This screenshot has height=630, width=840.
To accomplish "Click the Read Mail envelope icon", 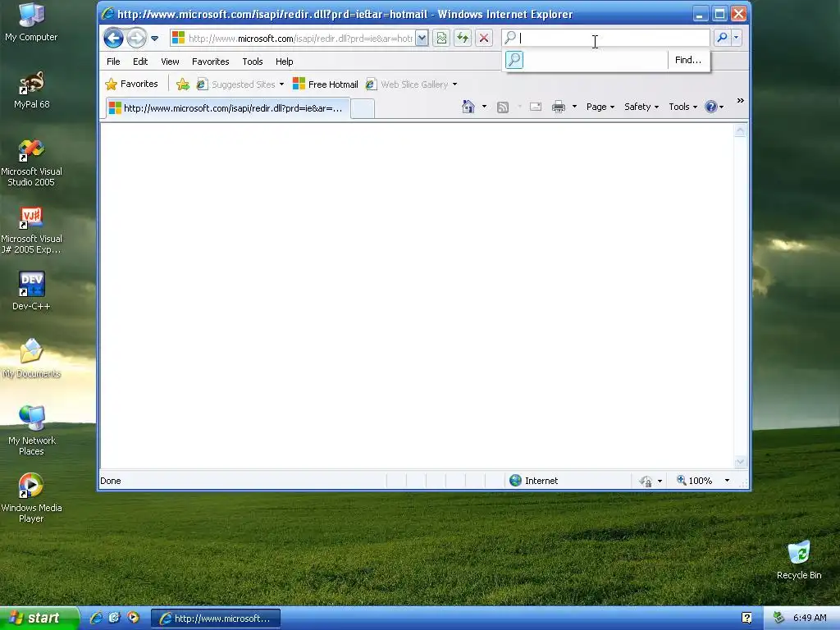I will (535, 107).
